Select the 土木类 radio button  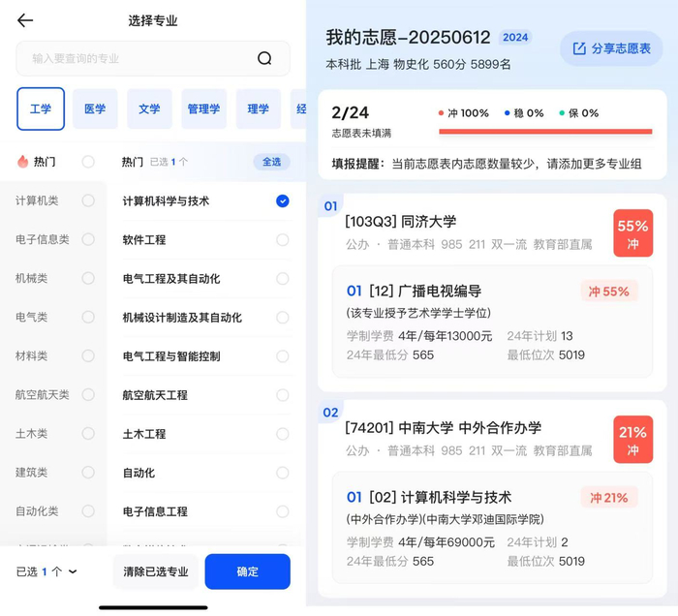[x=88, y=433]
